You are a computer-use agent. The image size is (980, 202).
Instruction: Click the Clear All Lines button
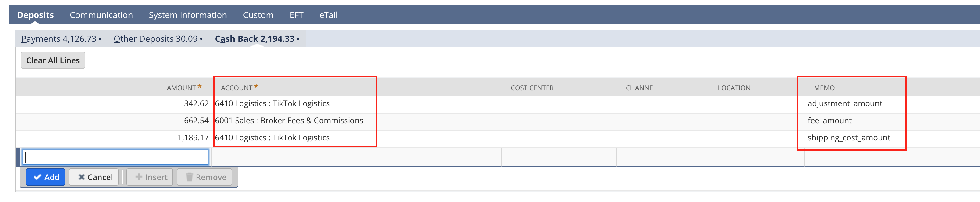click(x=53, y=60)
